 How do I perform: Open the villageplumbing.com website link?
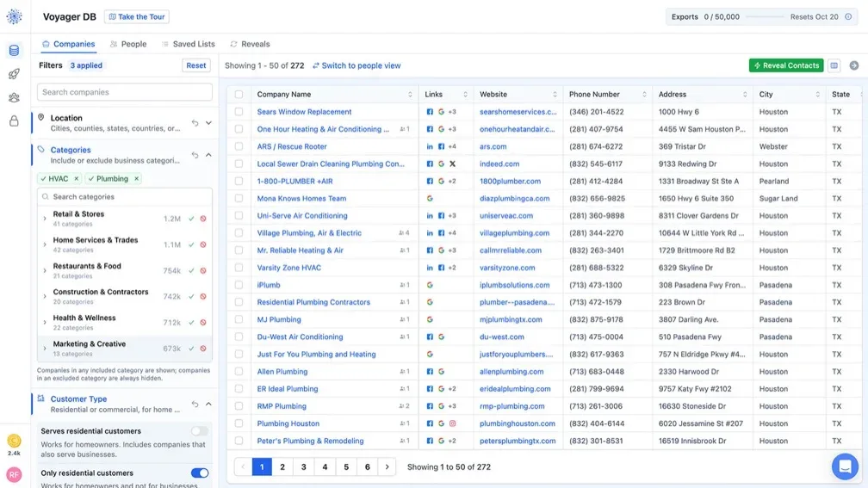pos(514,233)
